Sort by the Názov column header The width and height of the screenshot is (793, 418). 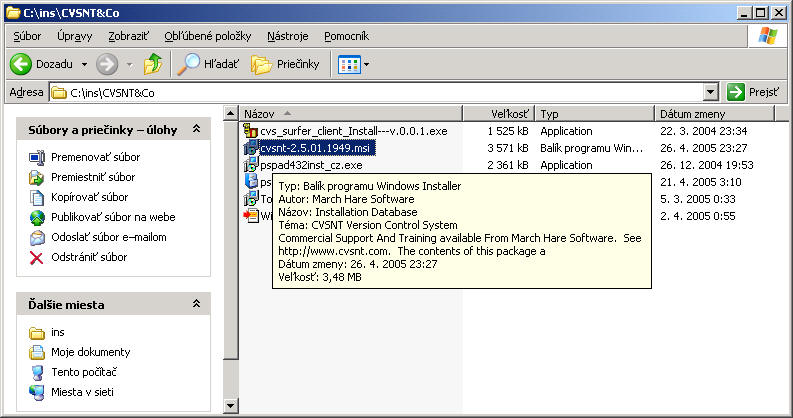click(351, 114)
